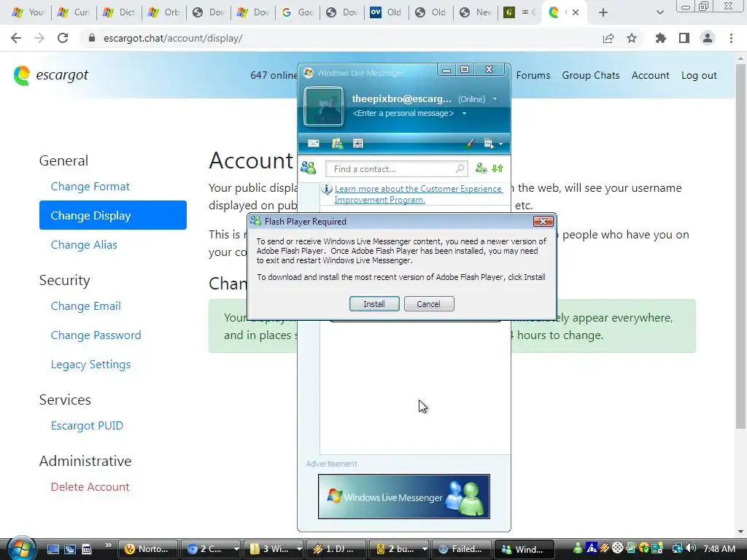The height and width of the screenshot is (560, 747).
Task: Open the film-strip video icon in Messenger toolbar
Action: coord(358,144)
